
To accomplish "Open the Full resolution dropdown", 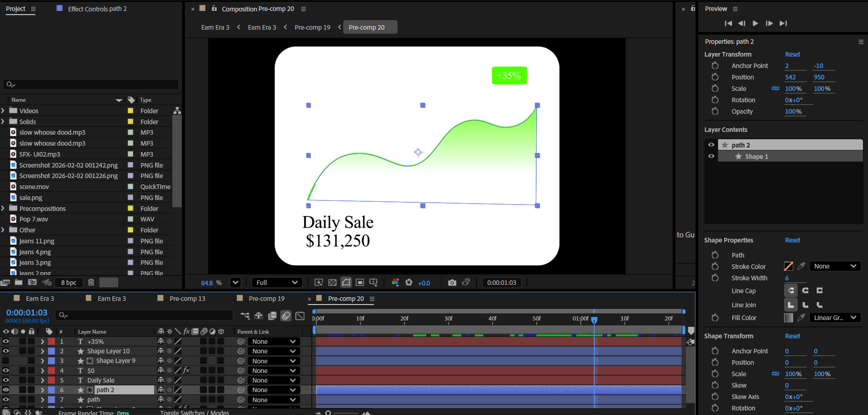I will 277,283.
